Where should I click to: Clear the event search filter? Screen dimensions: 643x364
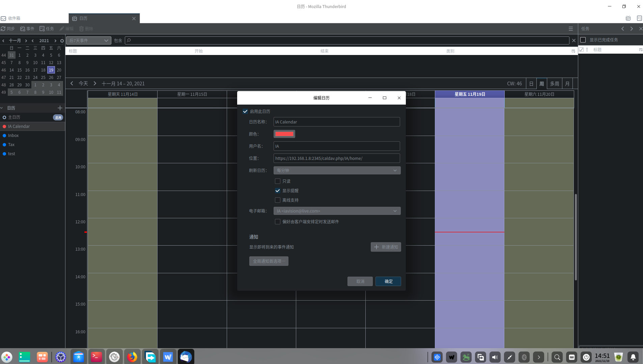coord(574,40)
